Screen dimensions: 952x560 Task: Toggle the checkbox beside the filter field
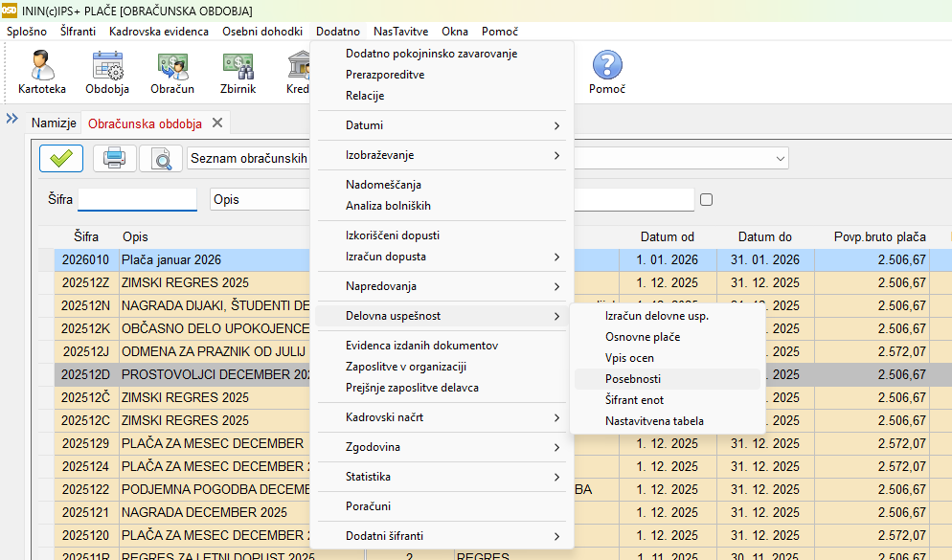[x=707, y=200]
